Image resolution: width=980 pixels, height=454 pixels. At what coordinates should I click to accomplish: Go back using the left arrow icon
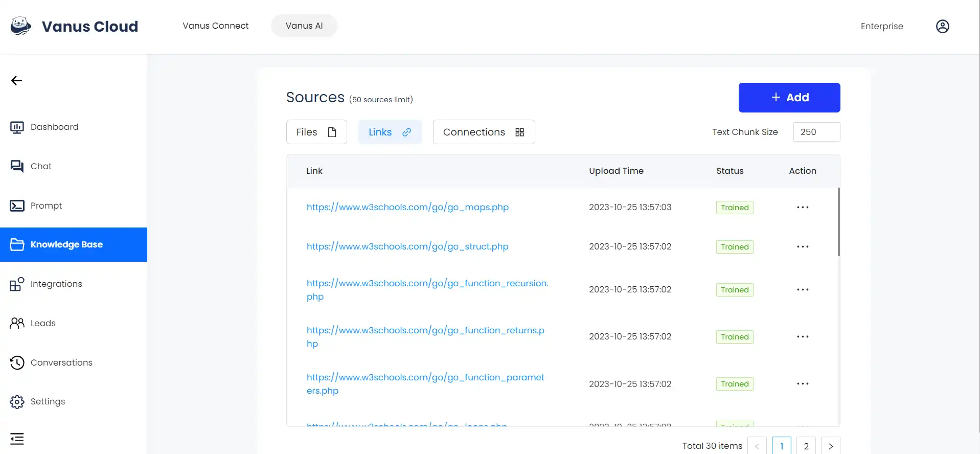[x=17, y=80]
